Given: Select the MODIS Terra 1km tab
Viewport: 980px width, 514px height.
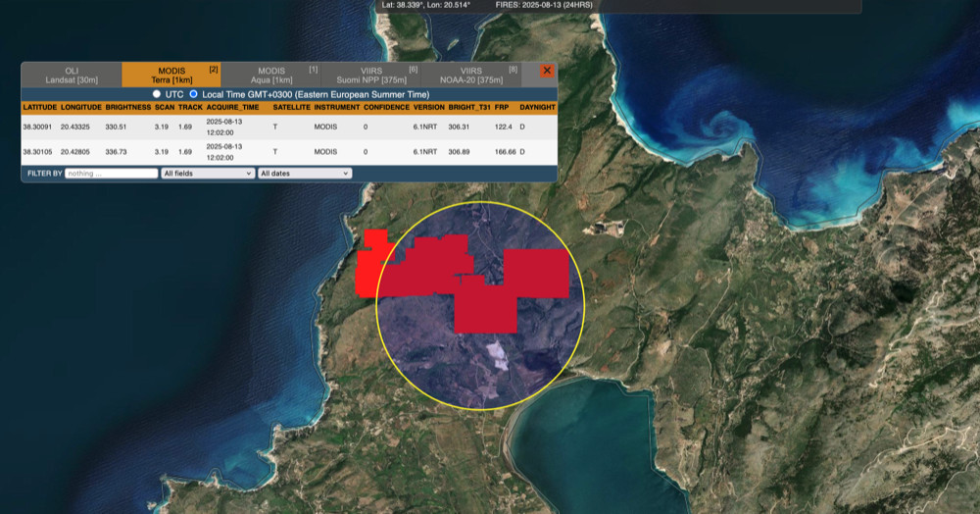Looking at the screenshot, I should click(x=171, y=75).
